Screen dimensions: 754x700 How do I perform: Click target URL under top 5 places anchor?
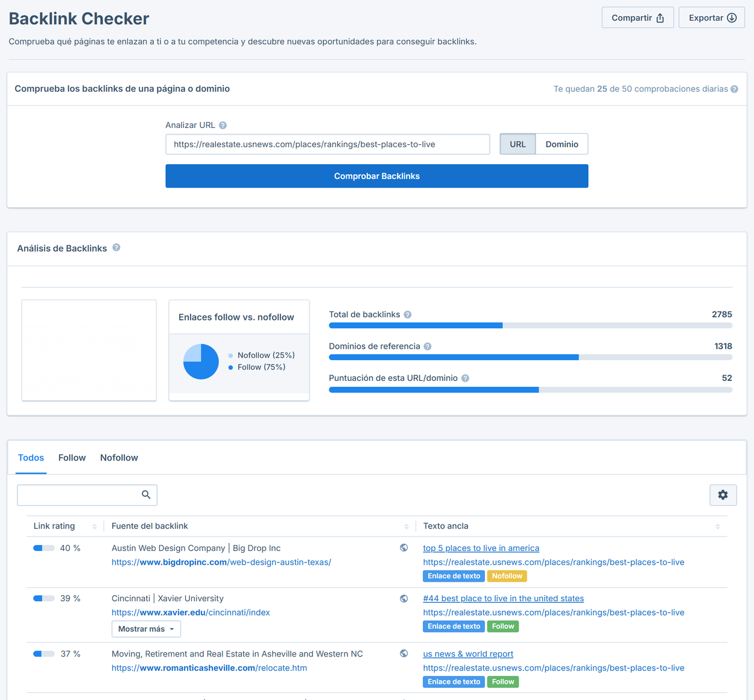click(554, 562)
